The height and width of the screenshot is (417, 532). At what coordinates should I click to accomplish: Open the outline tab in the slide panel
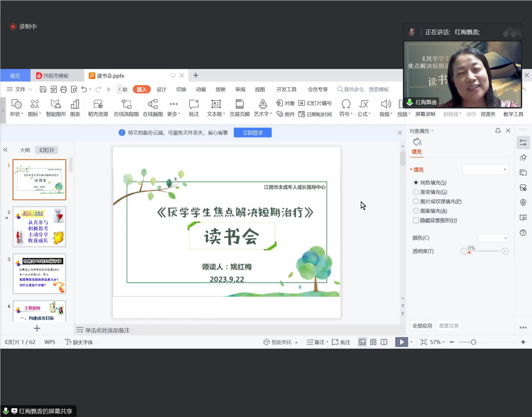point(25,150)
